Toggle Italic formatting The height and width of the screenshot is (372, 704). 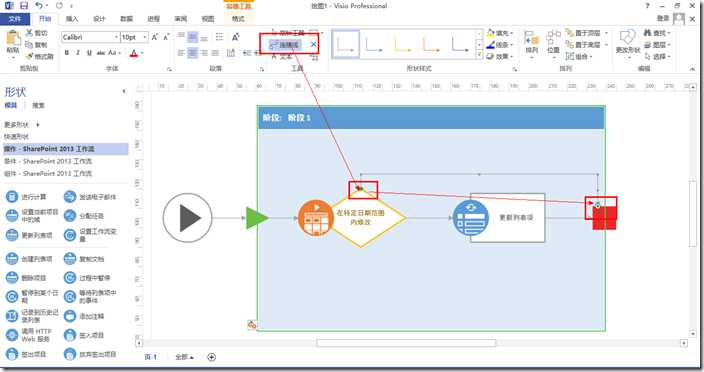click(x=78, y=53)
